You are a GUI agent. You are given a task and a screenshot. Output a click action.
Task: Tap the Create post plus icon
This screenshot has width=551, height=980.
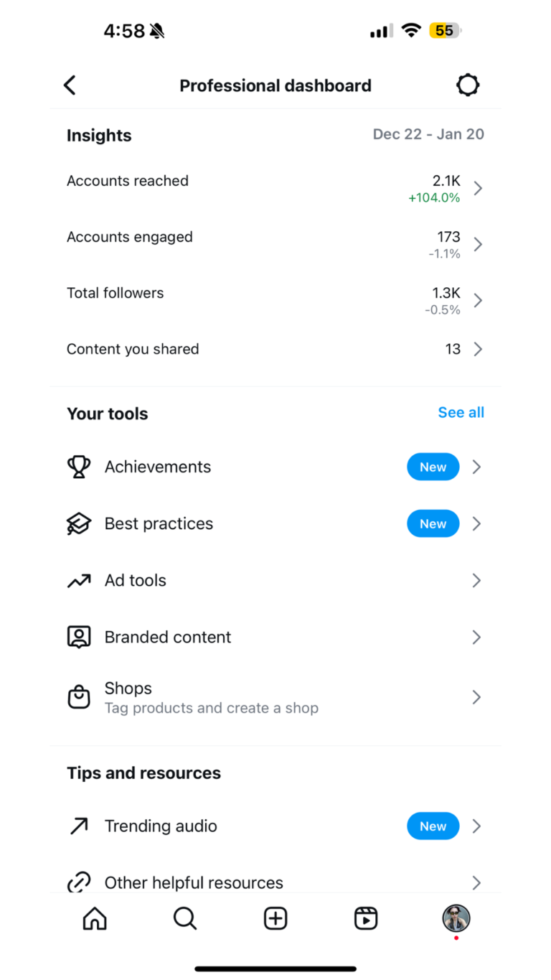coord(275,918)
